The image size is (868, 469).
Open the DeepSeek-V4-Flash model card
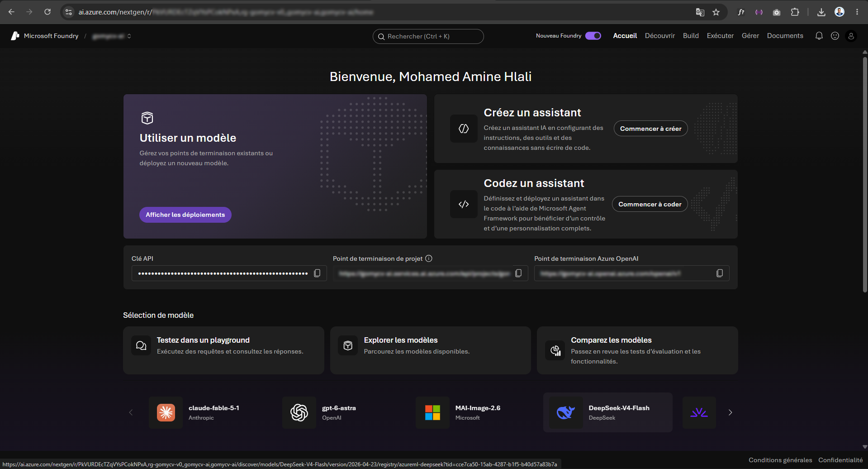pyautogui.click(x=608, y=412)
